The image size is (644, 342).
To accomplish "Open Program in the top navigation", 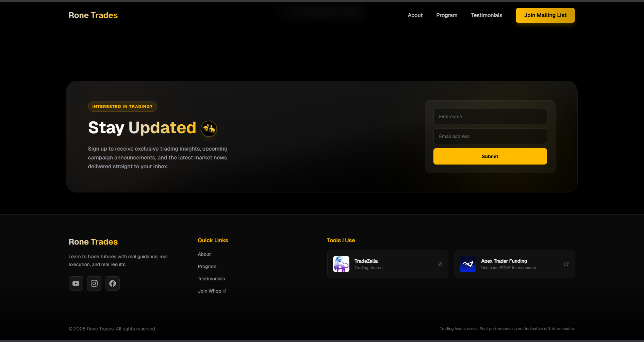I will [x=447, y=15].
